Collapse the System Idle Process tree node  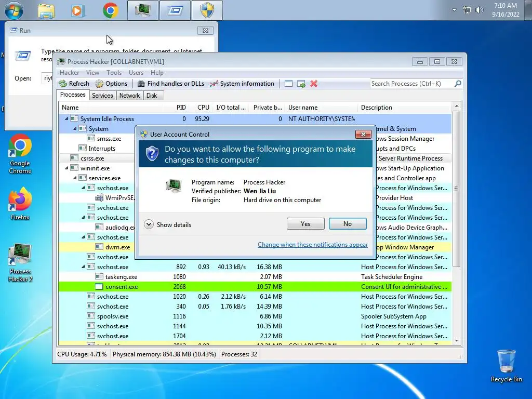tap(66, 119)
